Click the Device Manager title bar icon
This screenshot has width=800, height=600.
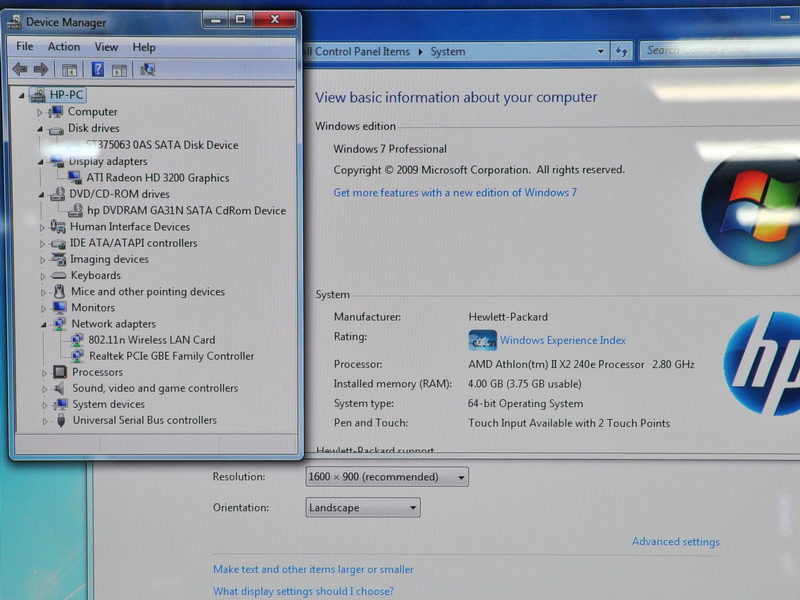click(x=14, y=22)
